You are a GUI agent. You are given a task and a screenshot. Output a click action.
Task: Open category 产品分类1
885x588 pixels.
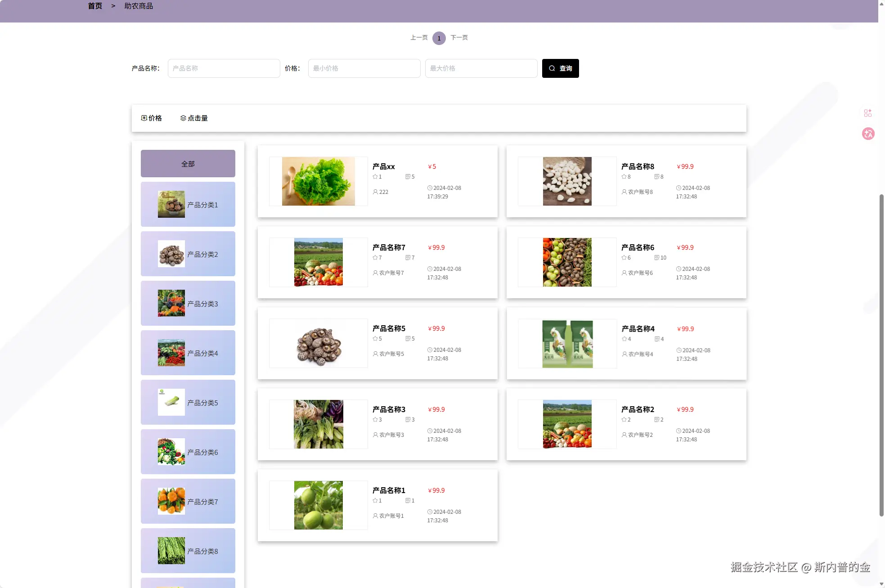tap(188, 204)
